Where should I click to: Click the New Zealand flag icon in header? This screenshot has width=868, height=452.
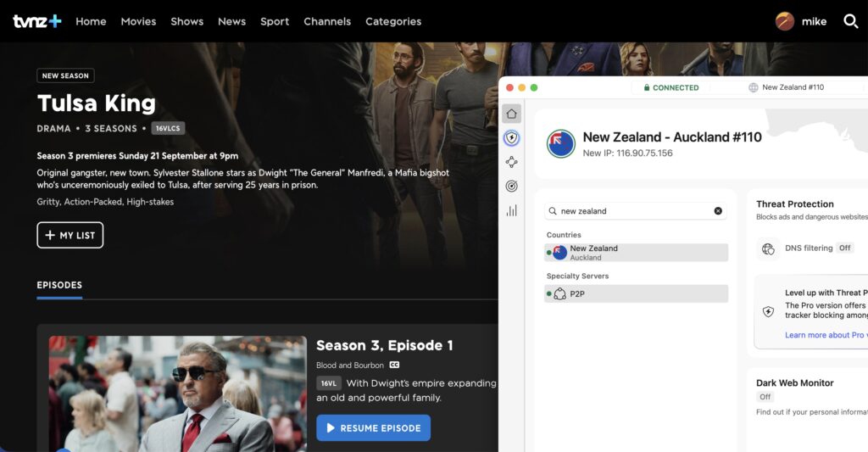pos(561,144)
